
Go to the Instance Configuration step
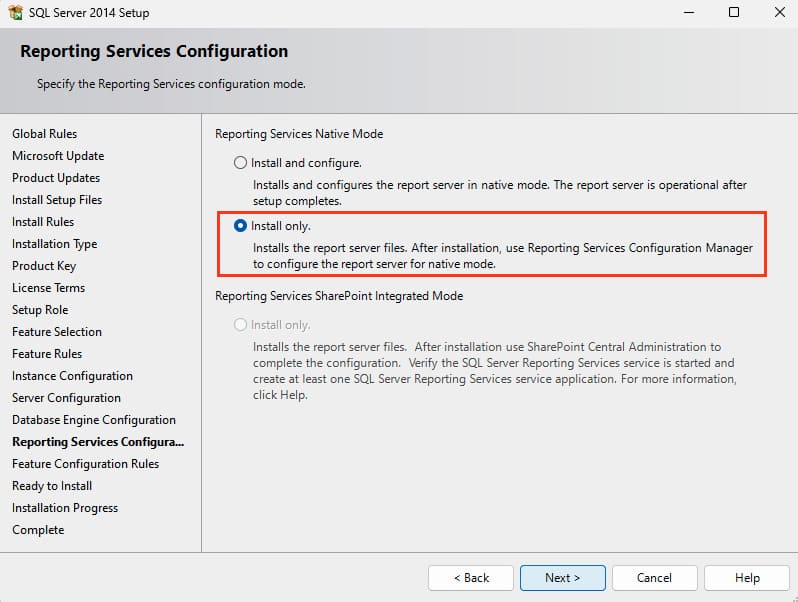pyautogui.click(x=72, y=376)
